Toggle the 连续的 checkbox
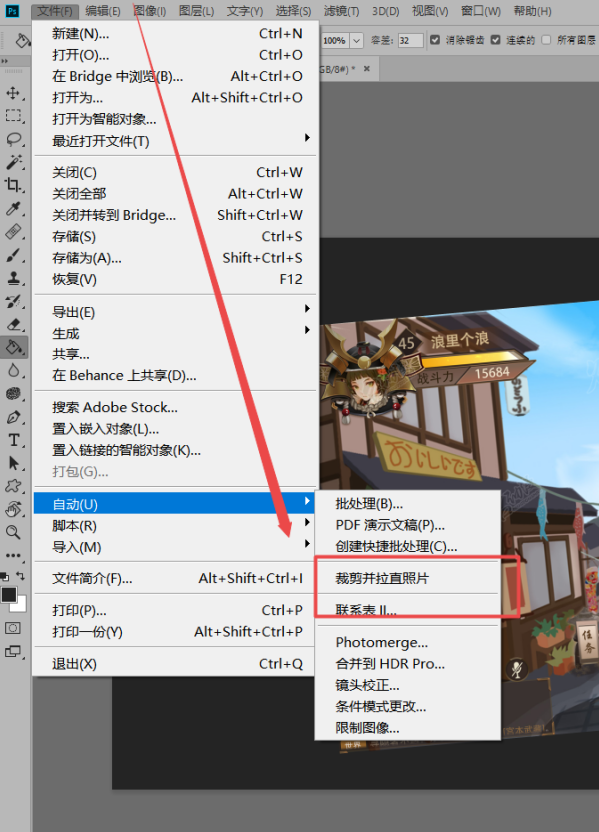Viewport: 599px width, 832px height. click(496, 40)
